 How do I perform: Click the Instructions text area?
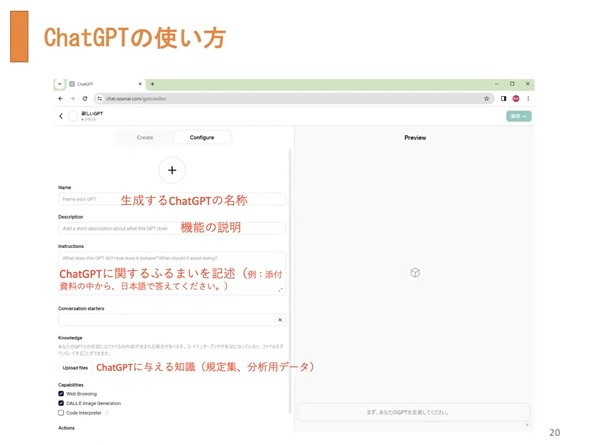pyautogui.click(x=172, y=273)
